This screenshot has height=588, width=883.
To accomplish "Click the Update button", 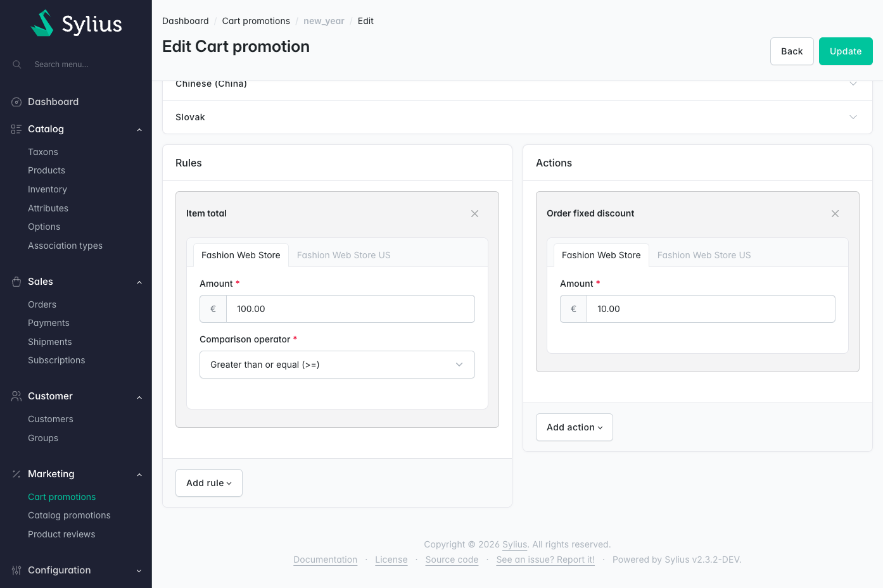I will 846,51.
